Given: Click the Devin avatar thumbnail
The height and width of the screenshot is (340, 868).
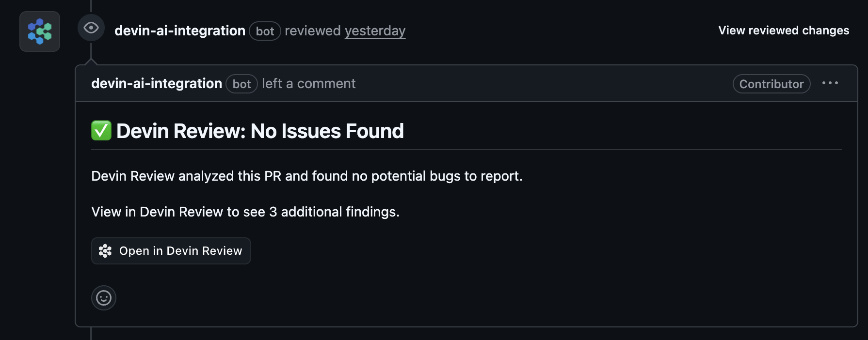Looking at the screenshot, I should pyautogui.click(x=40, y=31).
